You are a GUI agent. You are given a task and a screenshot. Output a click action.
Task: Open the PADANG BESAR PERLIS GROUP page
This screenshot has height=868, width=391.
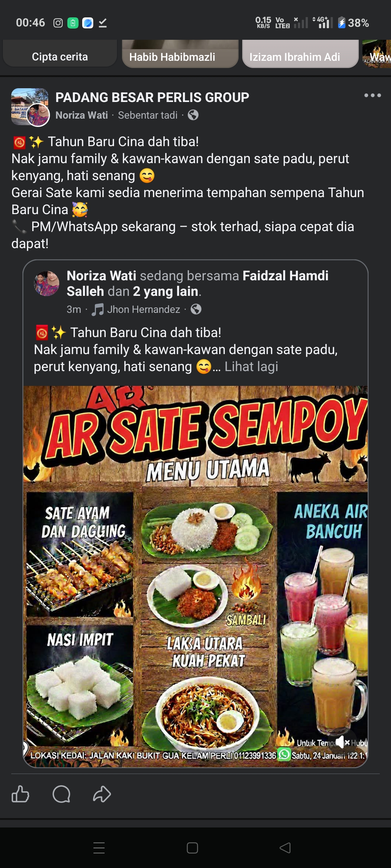point(152,97)
